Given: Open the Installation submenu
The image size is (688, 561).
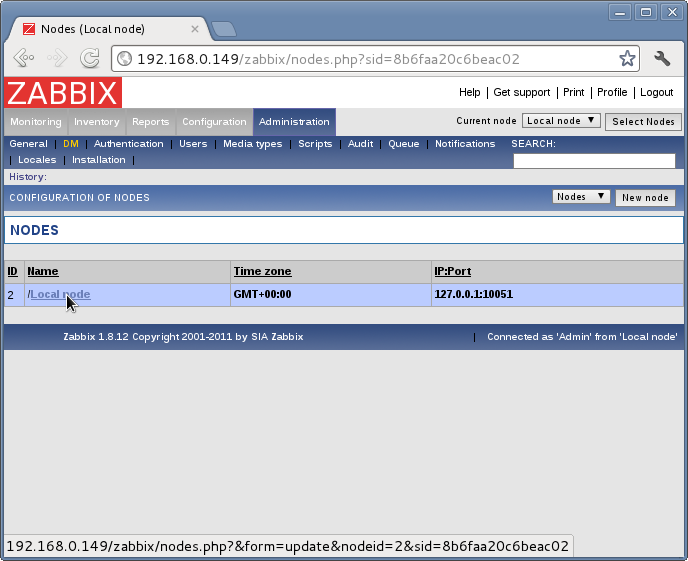Looking at the screenshot, I should coord(99,160).
